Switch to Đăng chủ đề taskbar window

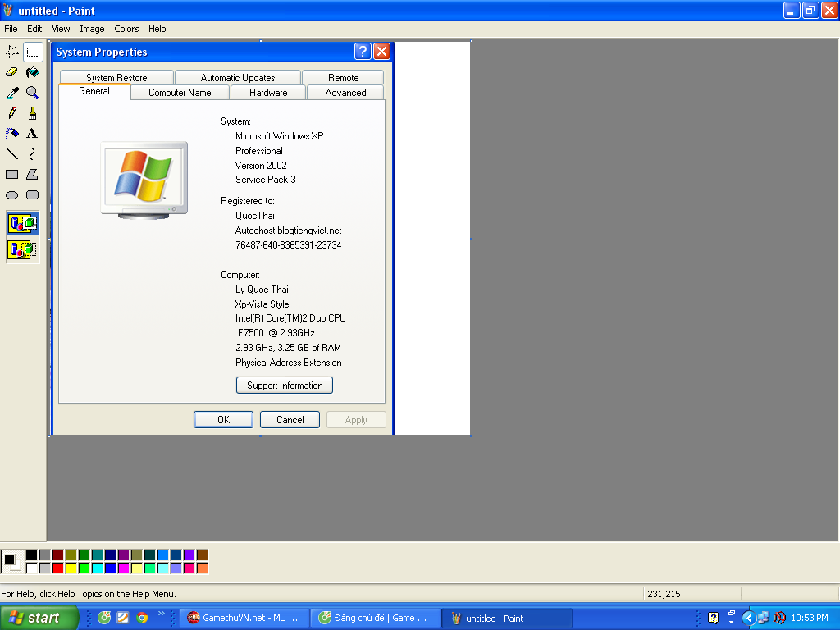pyautogui.click(x=376, y=618)
